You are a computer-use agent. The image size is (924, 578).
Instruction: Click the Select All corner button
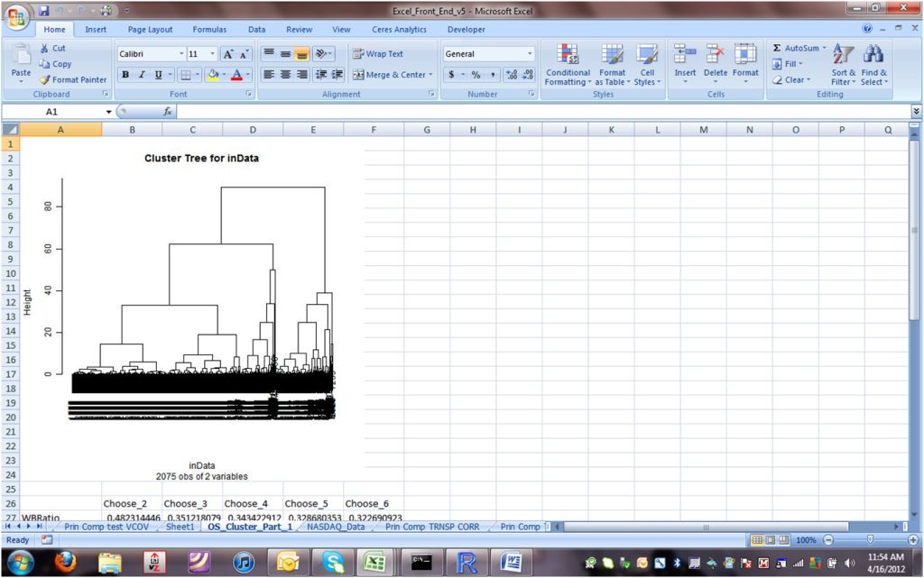11,130
